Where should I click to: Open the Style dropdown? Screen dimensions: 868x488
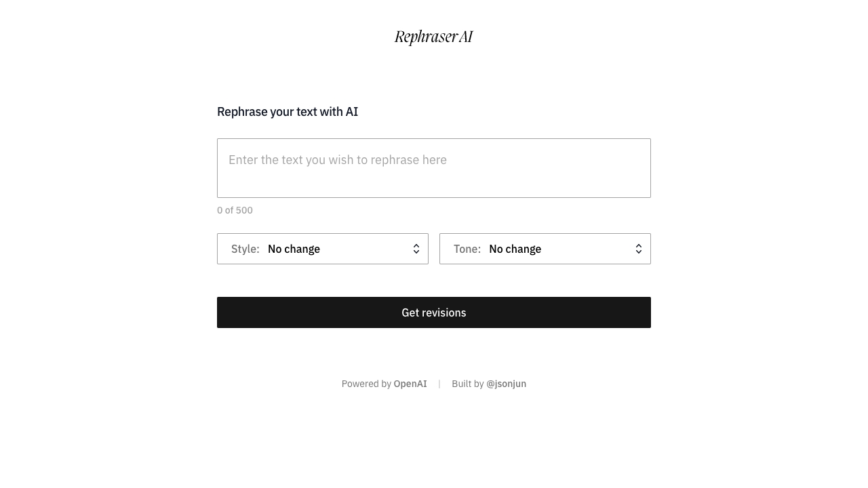click(323, 249)
